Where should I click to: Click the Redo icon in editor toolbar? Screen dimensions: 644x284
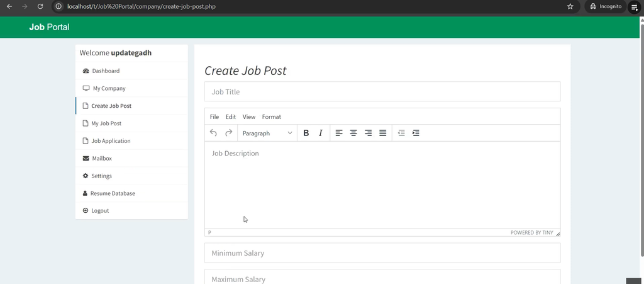pyautogui.click(x=229, y=133)
